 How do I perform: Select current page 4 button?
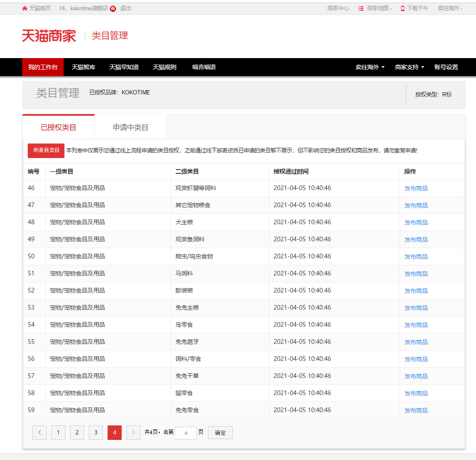click(114, 432)
